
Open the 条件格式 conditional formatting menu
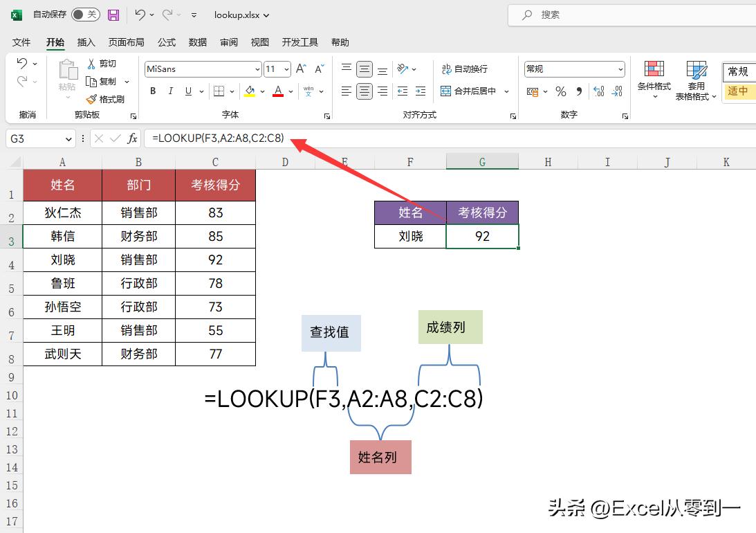[654, 80]
